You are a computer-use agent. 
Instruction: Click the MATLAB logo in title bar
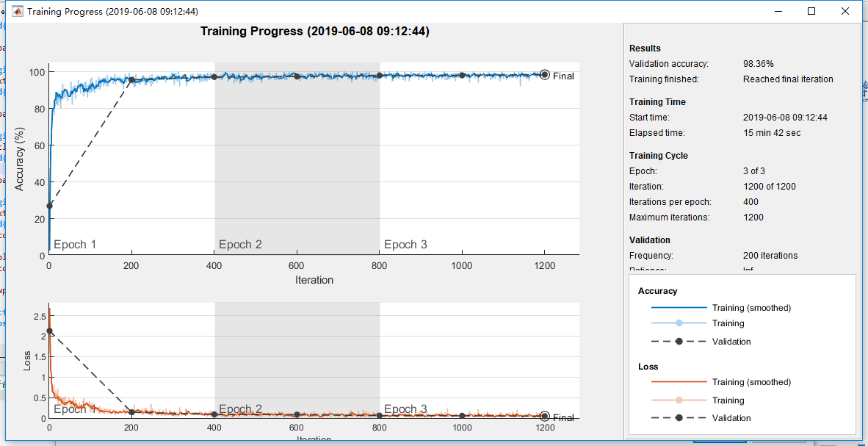click(x=17, y=11)
